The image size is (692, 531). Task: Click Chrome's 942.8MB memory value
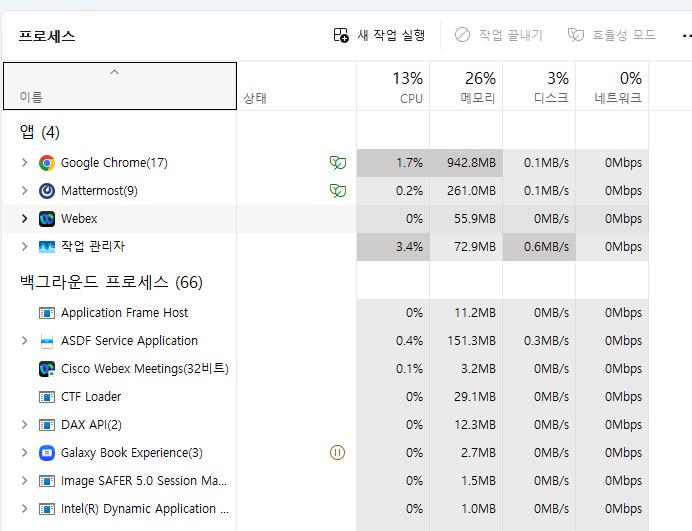pos(471,163)
